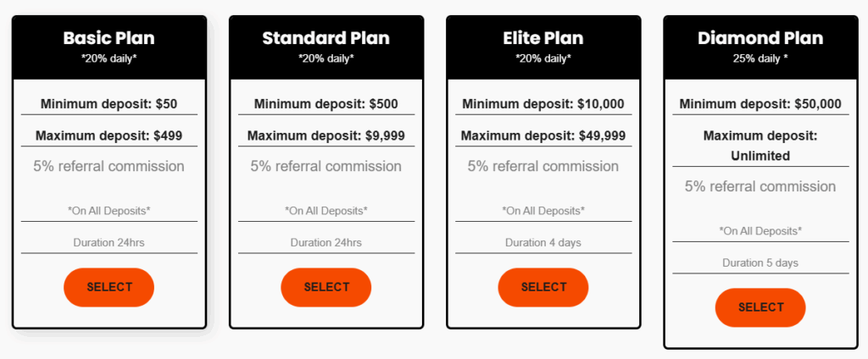The width and height of the screenshot is (868, 359).
Task: Click Elite Plan minimum deposit $10,000
Action: click(543, 104)
